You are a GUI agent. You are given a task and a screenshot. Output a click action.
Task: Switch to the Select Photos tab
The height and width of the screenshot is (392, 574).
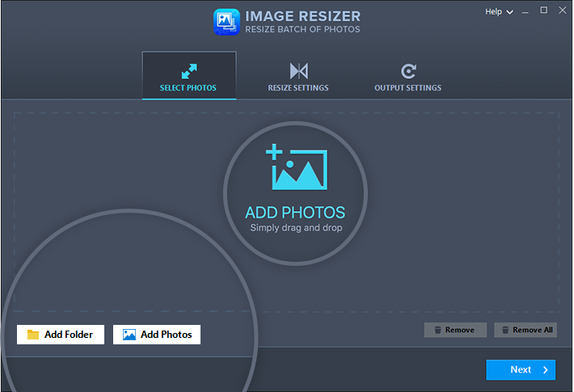point(189,75)
